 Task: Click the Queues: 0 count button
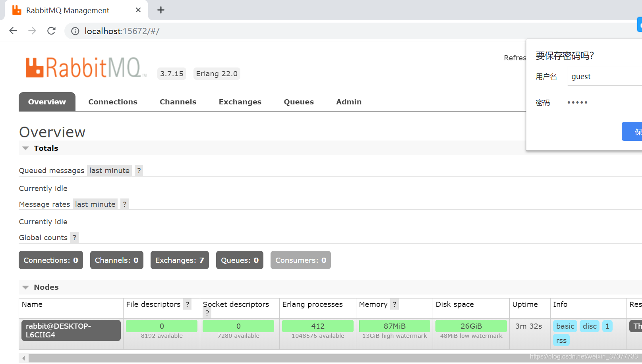pos(240,260)
